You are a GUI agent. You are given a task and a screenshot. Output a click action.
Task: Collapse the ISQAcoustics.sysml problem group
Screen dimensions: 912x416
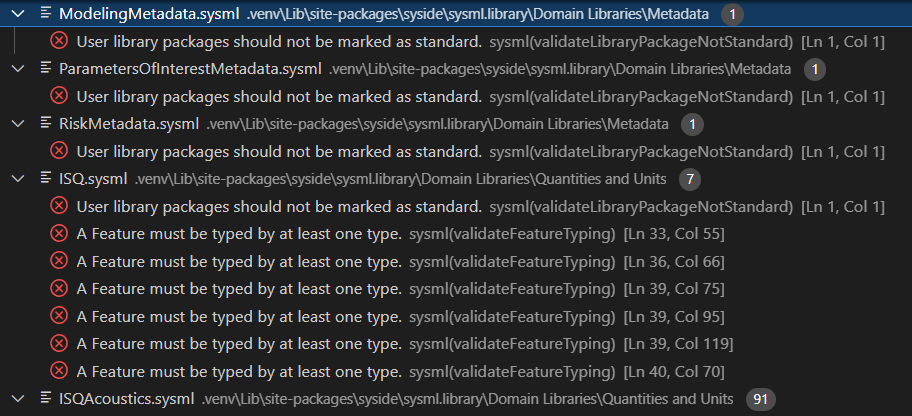pyautogui.click(x=17, y=399)
